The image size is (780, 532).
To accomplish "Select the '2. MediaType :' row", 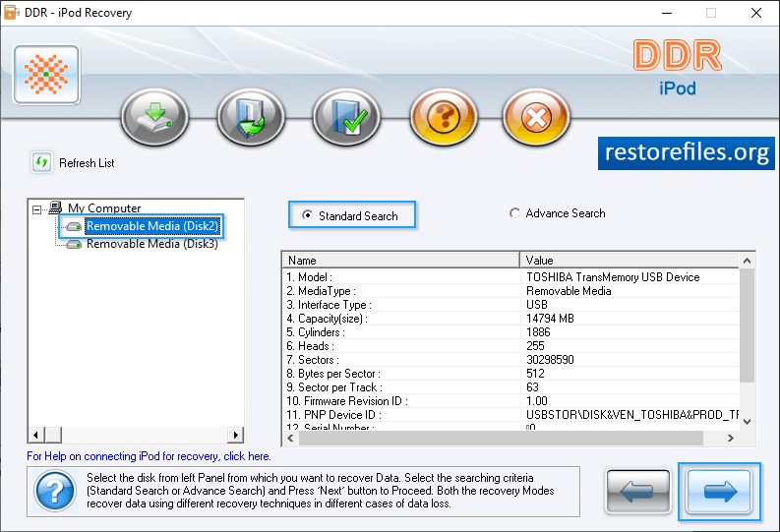I will click(510, 291).
